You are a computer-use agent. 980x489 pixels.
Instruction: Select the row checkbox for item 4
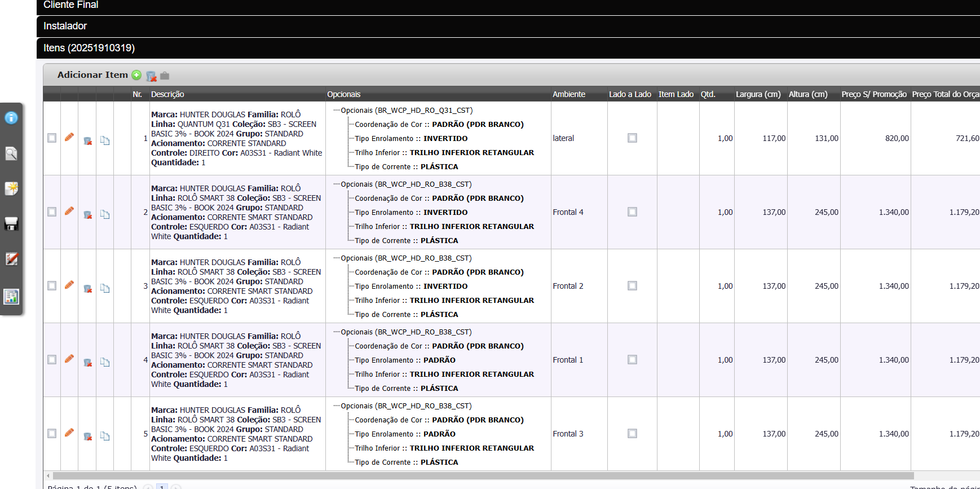[52, 359]
